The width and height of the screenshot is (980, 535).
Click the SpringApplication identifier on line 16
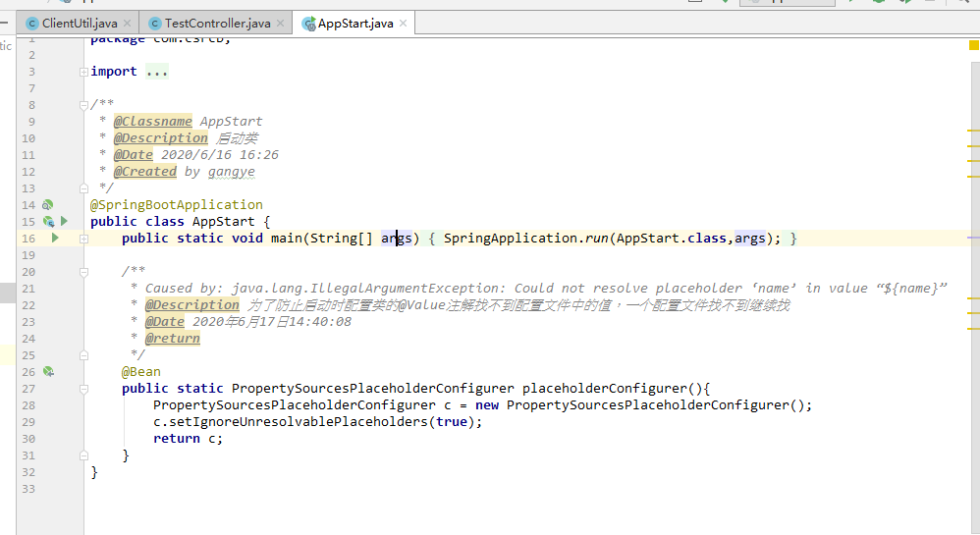click(510, 239)
